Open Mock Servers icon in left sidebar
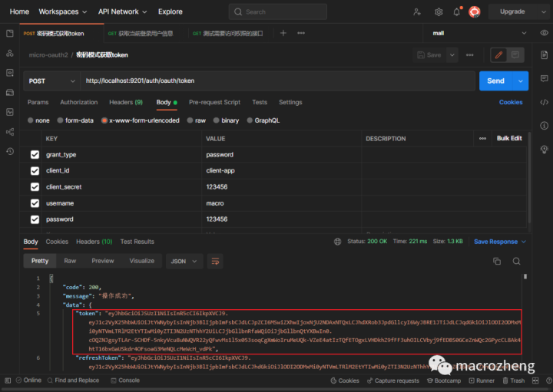 coord(10,93)
